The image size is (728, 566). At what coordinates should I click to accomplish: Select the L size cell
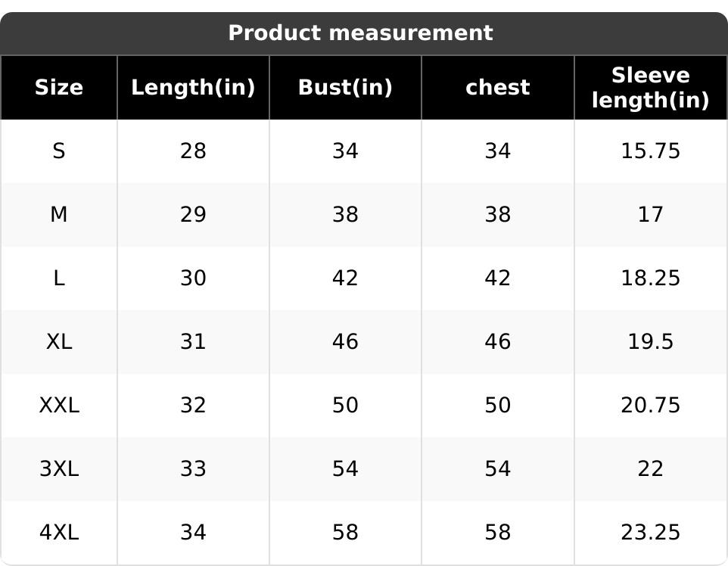pyautogui.click(x=59, y=278)
